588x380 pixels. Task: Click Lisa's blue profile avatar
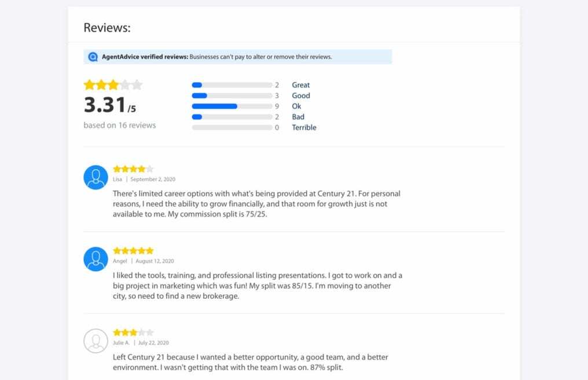click(95, 177)
